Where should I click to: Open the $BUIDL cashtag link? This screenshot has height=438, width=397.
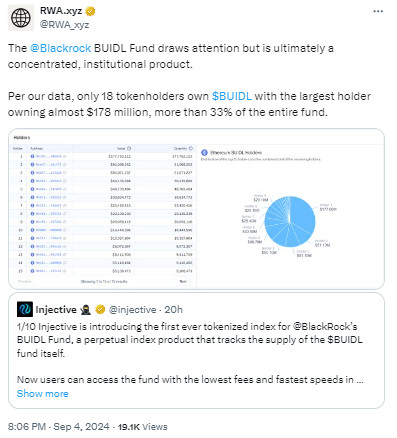click(x=232, y=96)
